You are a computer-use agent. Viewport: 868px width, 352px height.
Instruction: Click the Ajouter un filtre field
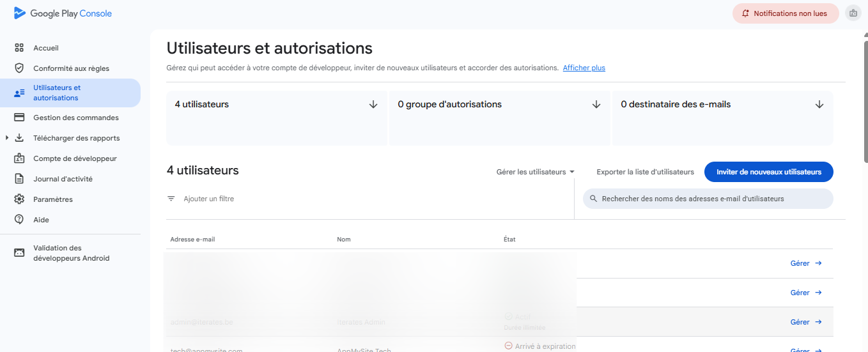(208, 199)
